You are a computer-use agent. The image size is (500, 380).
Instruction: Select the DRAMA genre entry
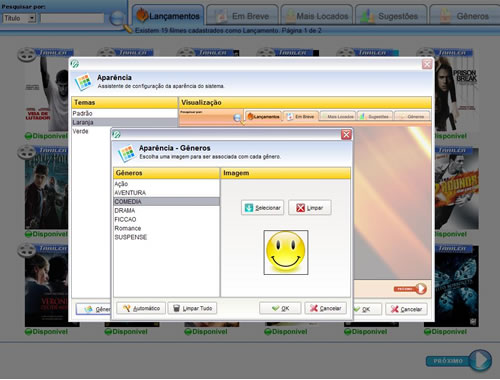click(167, 211)
